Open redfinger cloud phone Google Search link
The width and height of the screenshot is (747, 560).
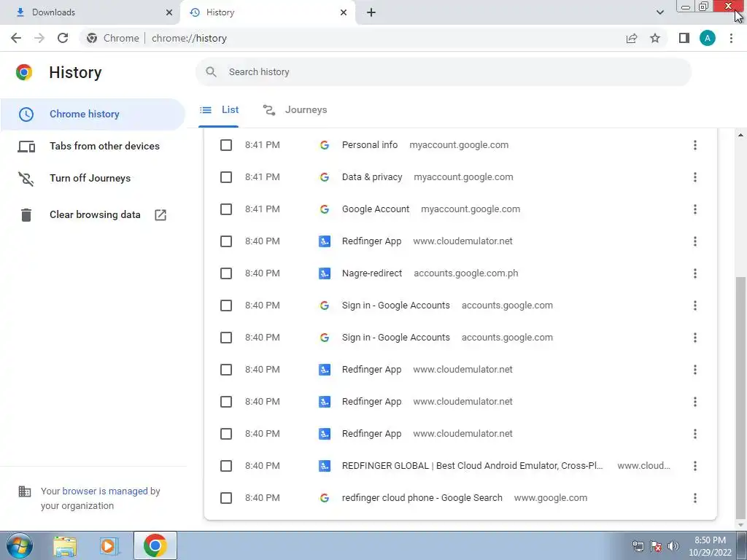coord(422,498)
